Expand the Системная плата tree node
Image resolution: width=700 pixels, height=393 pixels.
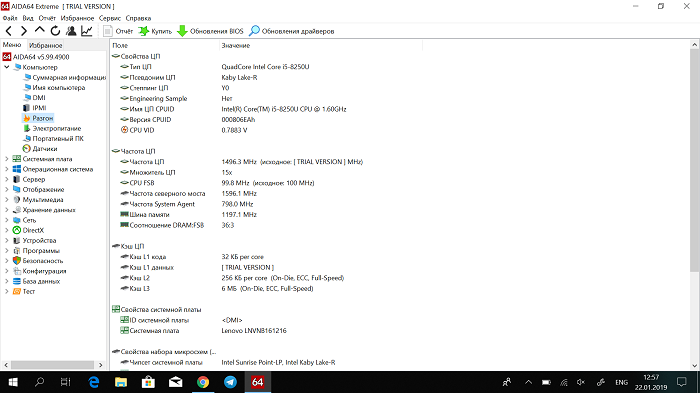(7, 159)
